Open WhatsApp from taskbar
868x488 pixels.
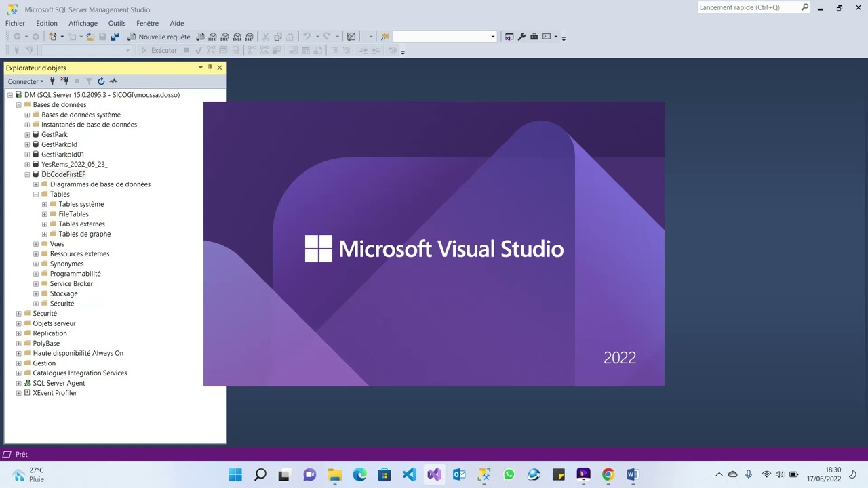(509, 474)
